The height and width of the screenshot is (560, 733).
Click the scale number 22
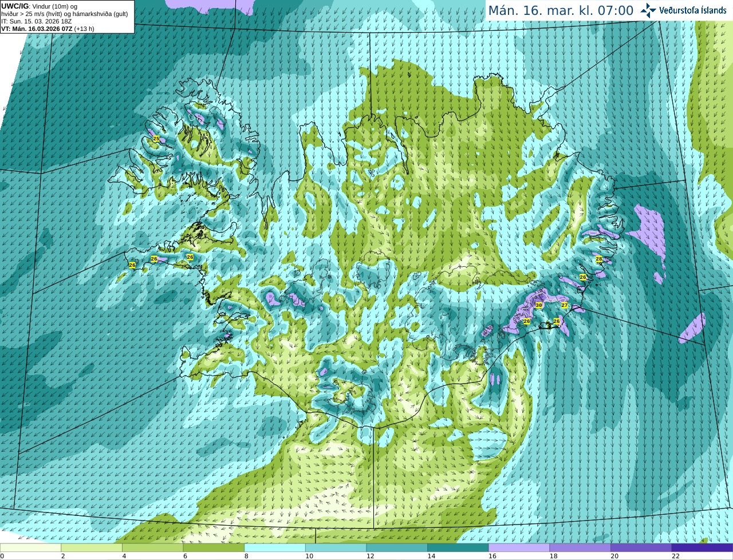(x=676, y=556)
